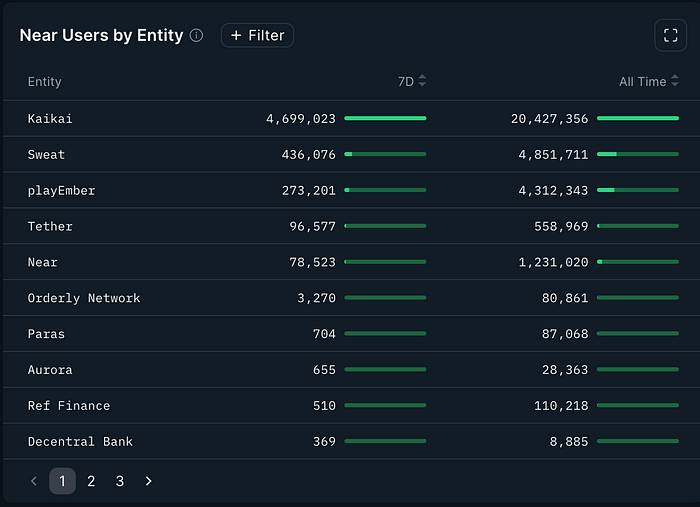The image size is (700, 507).
Task: Click the Near Users by Entity title
Action: (x=101, y=35)
